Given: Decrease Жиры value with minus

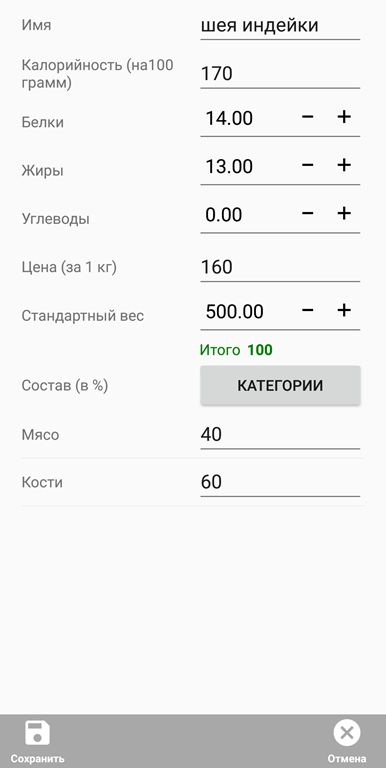Looking at the screenshot, I should point(307,166).
